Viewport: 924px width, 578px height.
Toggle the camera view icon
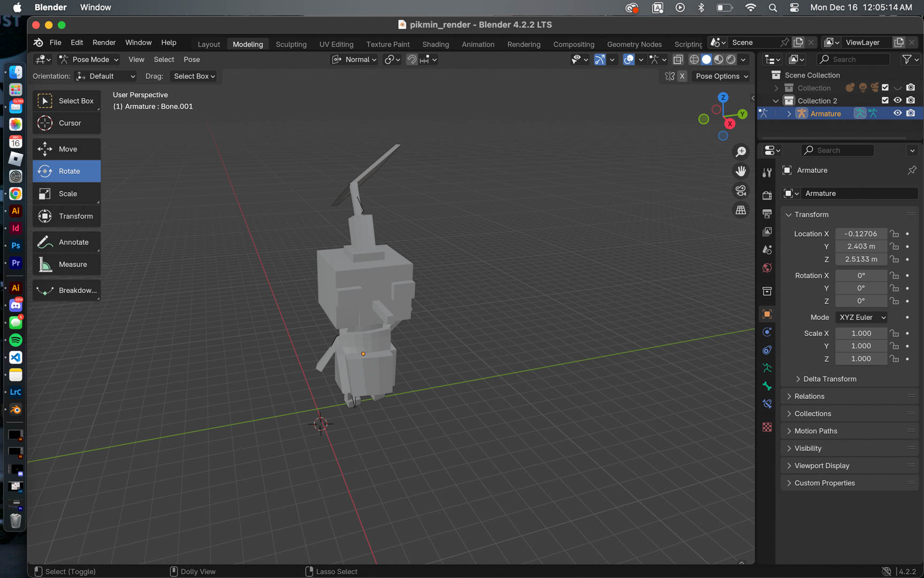pos(741,191)
